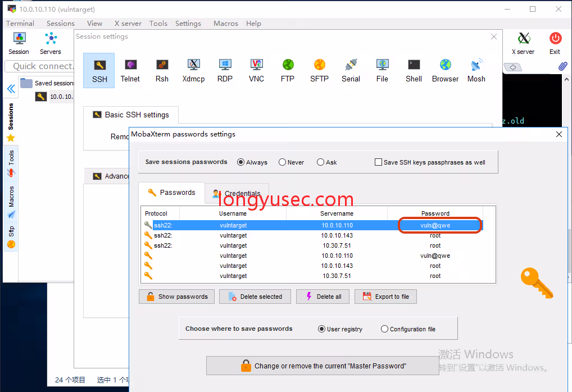Viewport: 572px width, 392px height.
Task: Open new terminal tab plus button
Action: pyautogui.click(x=513, y=67)
